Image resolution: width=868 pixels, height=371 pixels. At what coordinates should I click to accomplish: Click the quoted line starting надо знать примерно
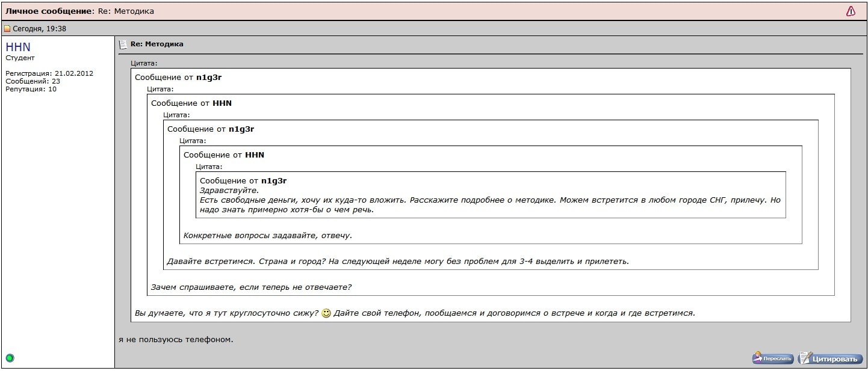[287, 210]
